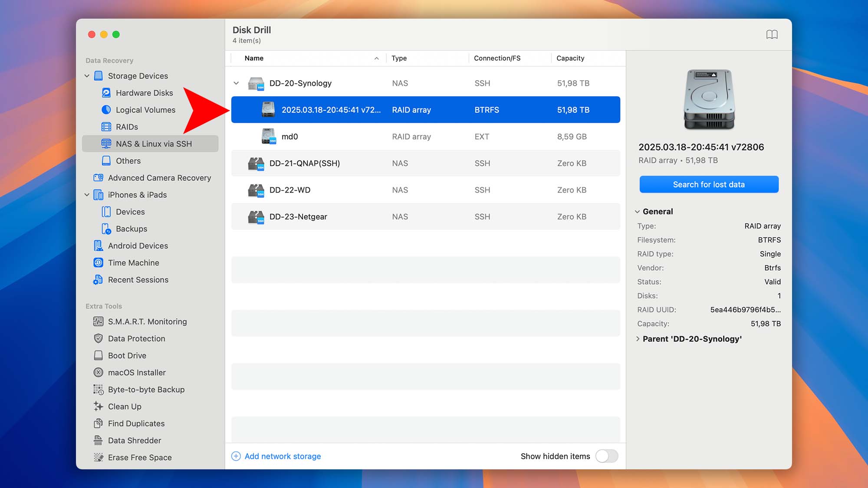Click the Vendor value Btrfs
Screen dimensions: 868x488
(x=772, y=268)
